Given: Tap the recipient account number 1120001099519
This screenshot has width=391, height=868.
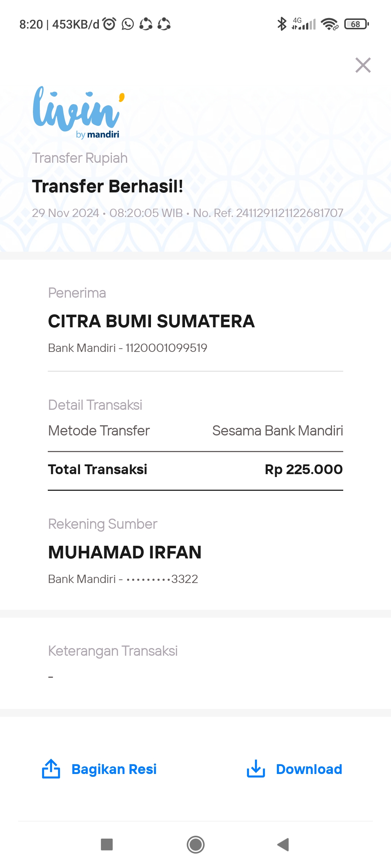Looking at the screenshot, I should [166, 348].
